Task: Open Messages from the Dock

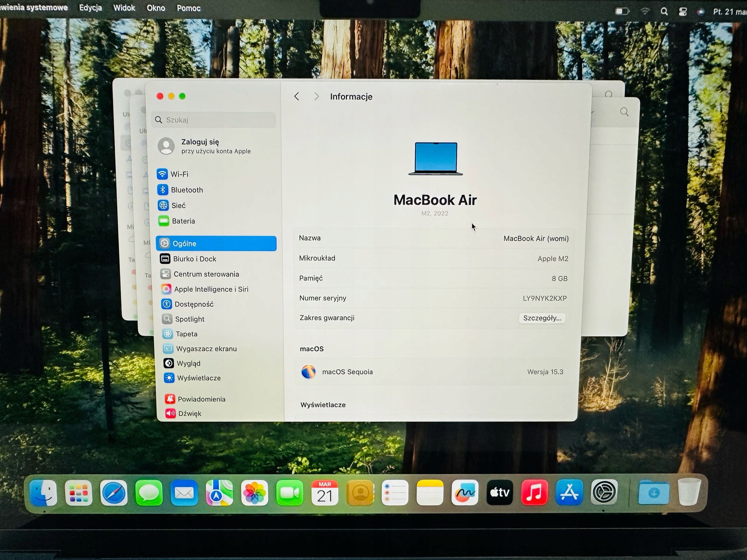Action: pos(149,493)
